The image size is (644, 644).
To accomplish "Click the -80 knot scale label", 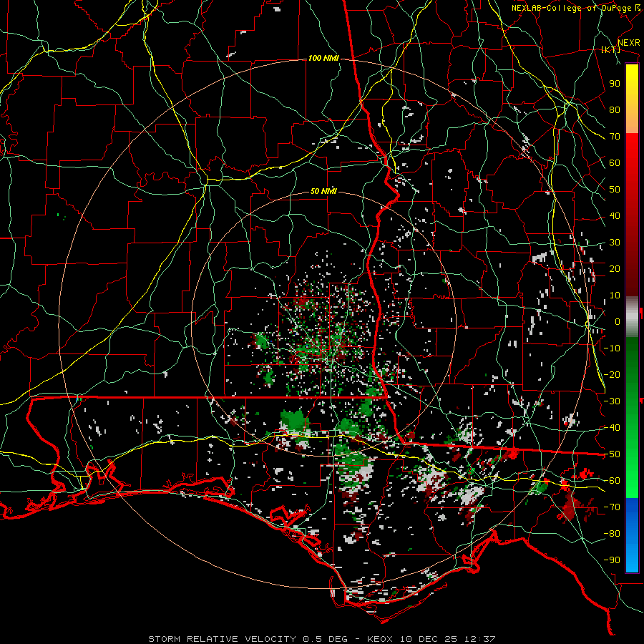I will pyautogui.click(x=612, y=534).
